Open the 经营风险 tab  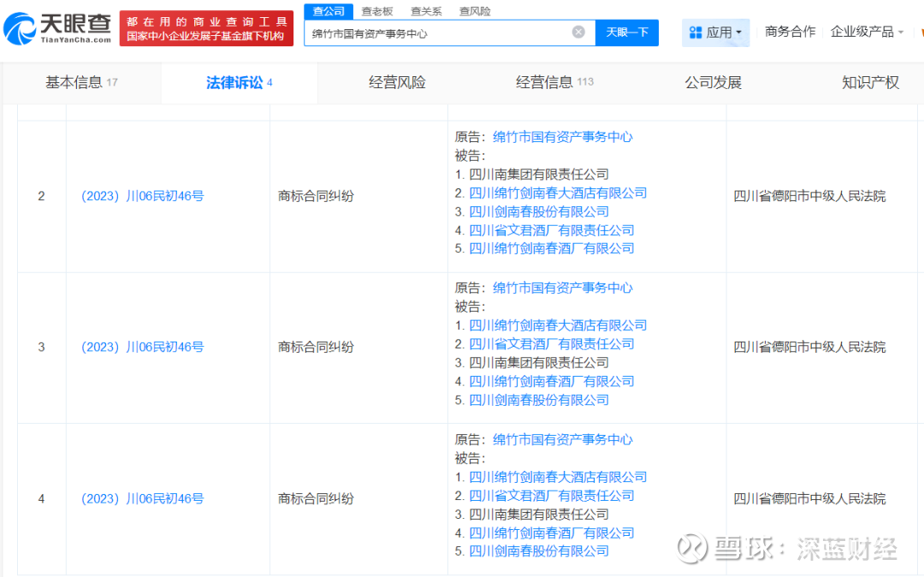(397, 82)
